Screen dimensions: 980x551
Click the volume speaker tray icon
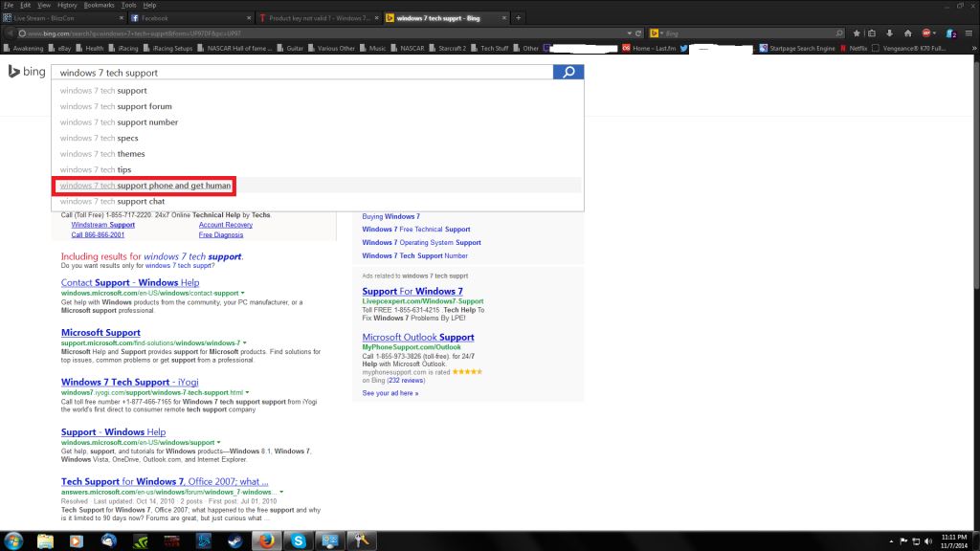(928, 541)
